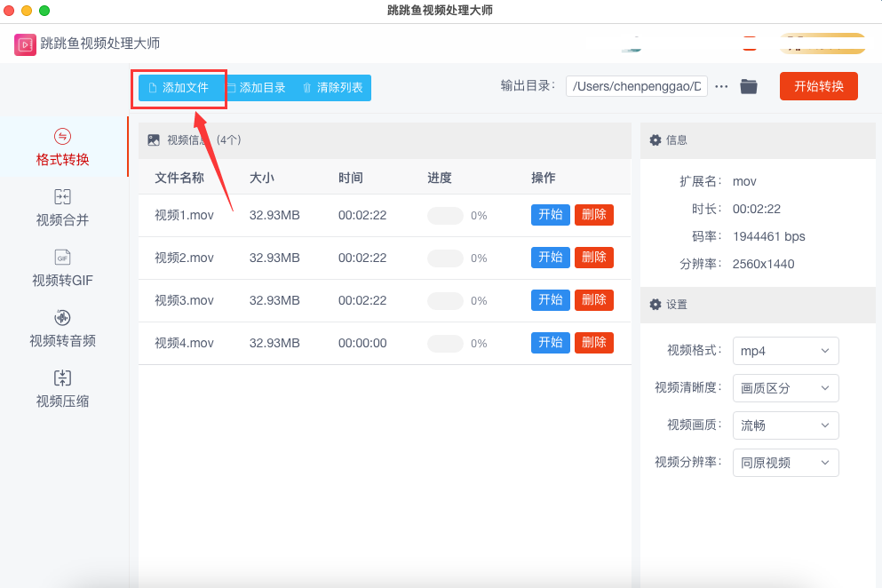The width and height of the screenshot is (882, 588).
Task: Click the 2560x1440 resolution value
Action: (x=763, y=264)
